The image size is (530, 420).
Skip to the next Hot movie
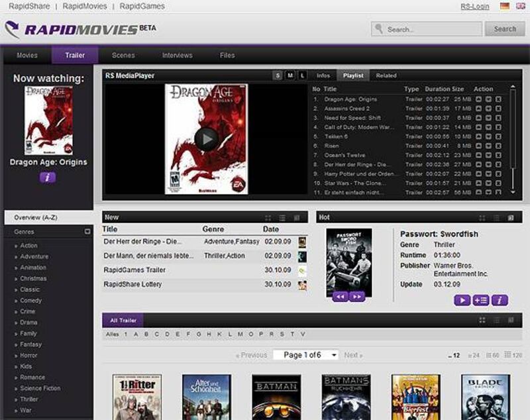click(x=357, y=297)
